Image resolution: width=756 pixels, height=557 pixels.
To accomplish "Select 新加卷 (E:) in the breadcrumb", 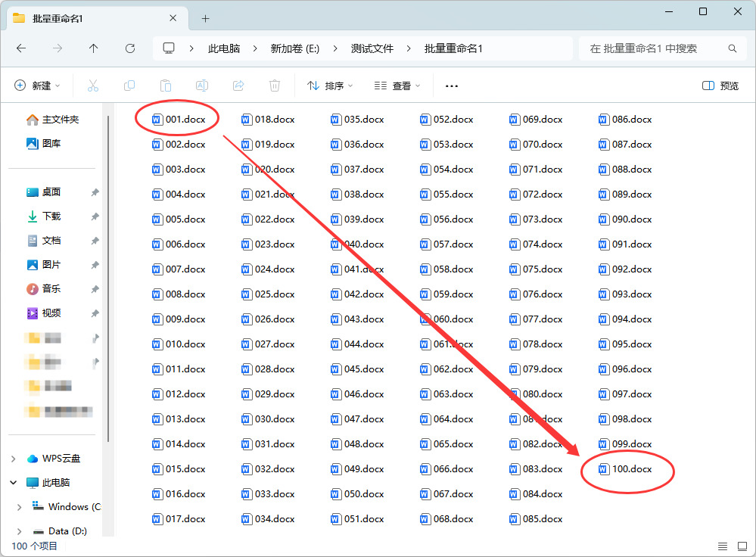I will (x=295, y=48).
